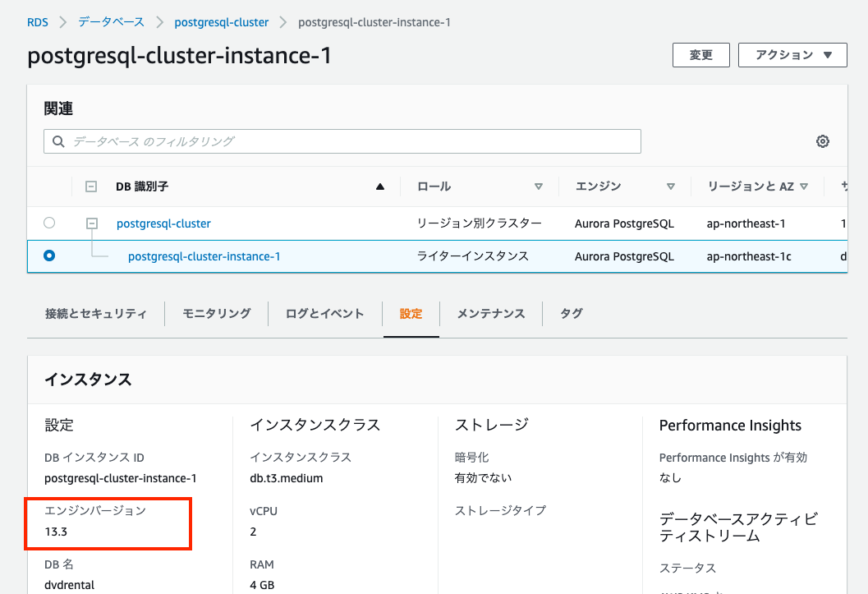
Task: Click the RDS breadcrumb link
Action: point(37,22)
